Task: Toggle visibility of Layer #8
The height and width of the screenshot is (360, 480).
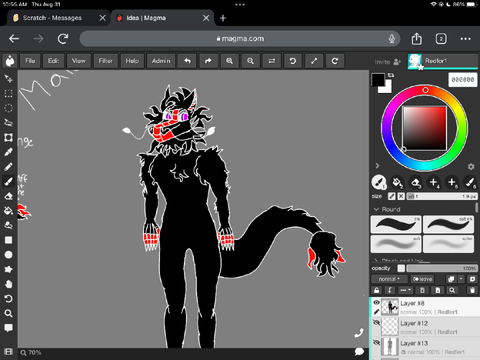Action: (x=376, y=302)
